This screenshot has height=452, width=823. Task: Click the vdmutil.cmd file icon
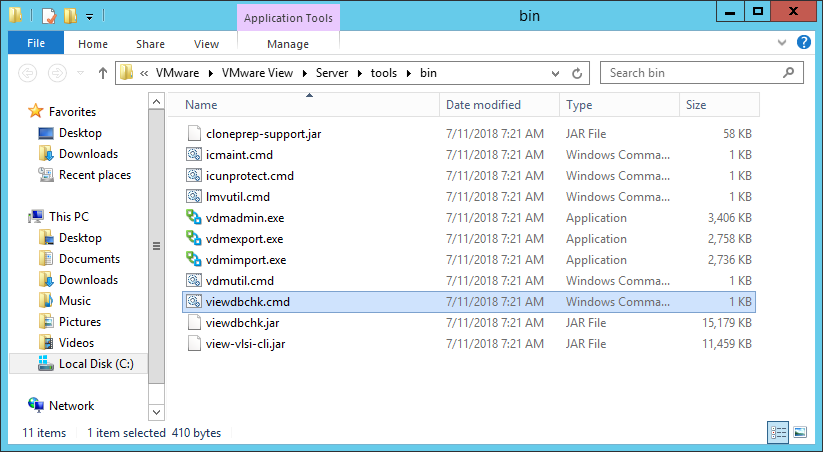point(194,280)
